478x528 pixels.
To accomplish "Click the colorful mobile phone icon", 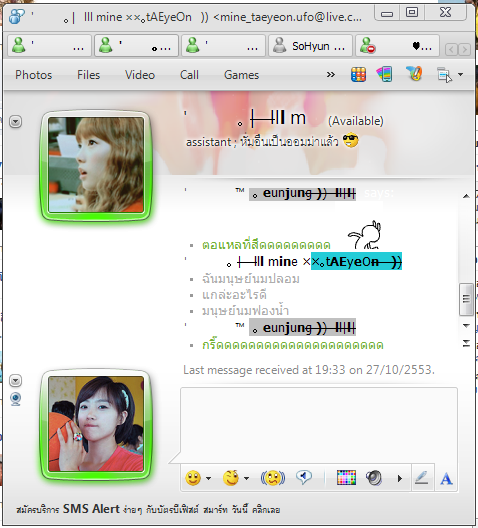I will pos(384,74).
